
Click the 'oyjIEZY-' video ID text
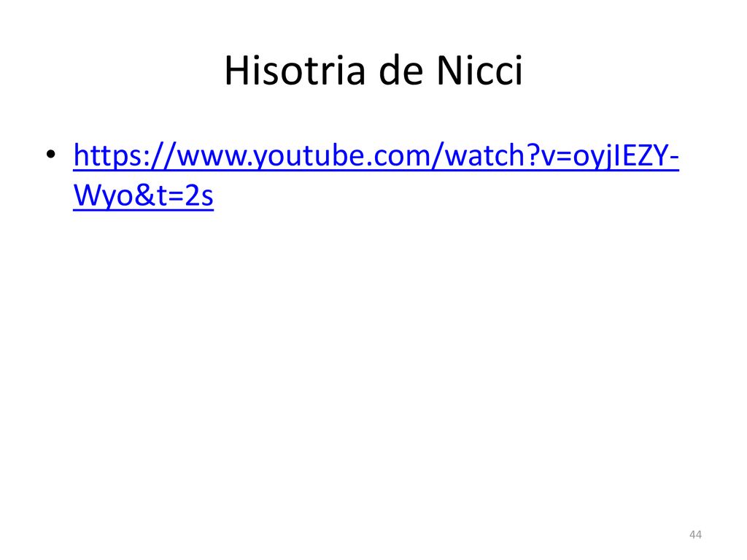click(x=626, y=155)
